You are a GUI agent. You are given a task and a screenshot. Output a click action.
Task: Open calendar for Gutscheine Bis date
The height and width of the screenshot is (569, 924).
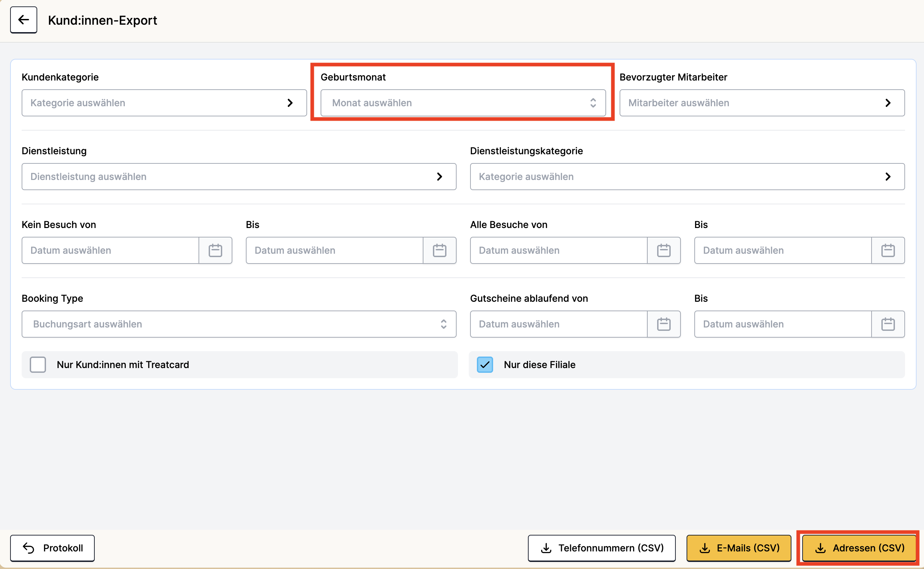point(888,324)
